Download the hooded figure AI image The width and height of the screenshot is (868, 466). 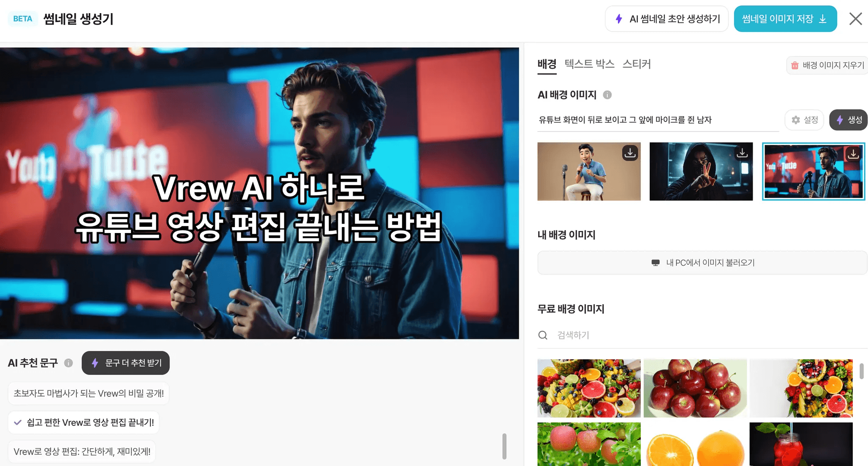click(742, 153)
